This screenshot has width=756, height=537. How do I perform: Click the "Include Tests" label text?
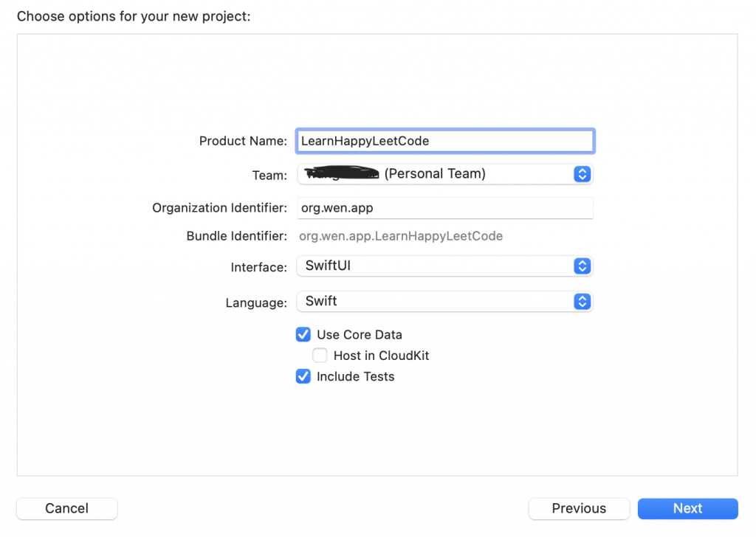[x=356, y=376]
